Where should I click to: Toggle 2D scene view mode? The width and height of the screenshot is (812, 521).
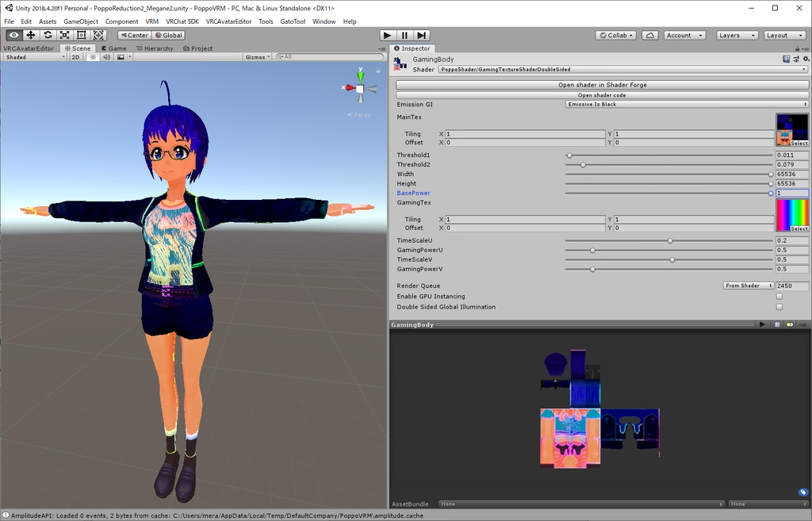75,57
